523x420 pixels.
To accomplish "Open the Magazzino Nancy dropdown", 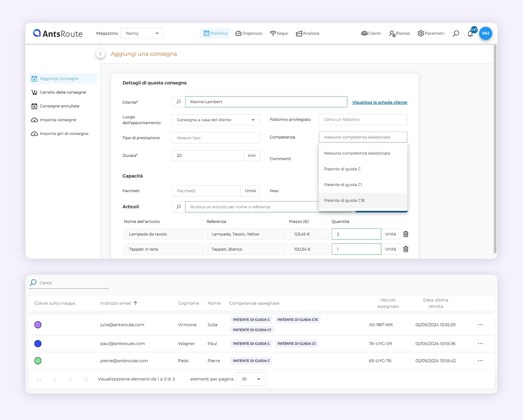I will pyautogui.click(x=142, y=33).
